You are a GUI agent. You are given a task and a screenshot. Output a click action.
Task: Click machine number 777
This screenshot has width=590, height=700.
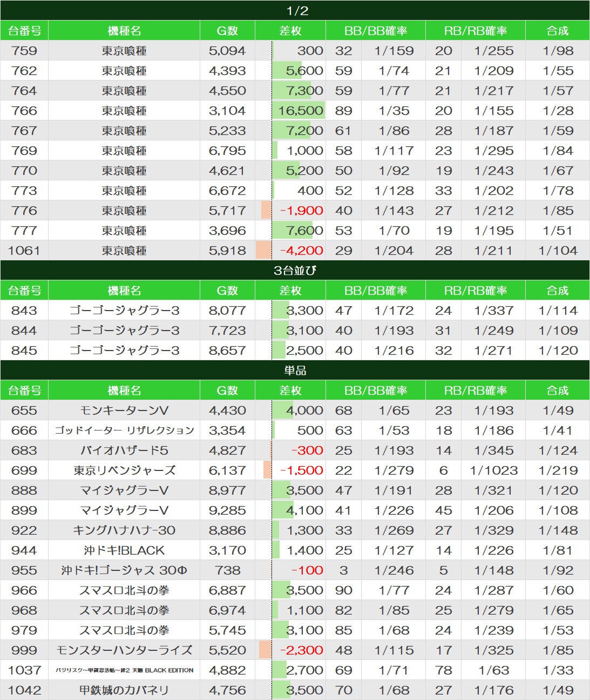point(24,231)
